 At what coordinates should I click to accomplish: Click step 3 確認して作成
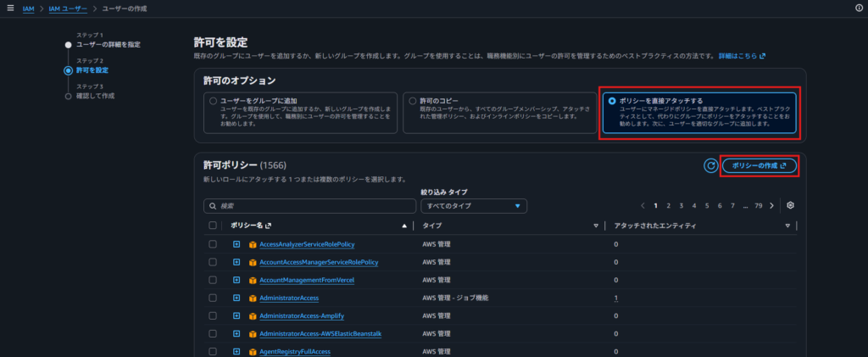[x=95, y=96]
